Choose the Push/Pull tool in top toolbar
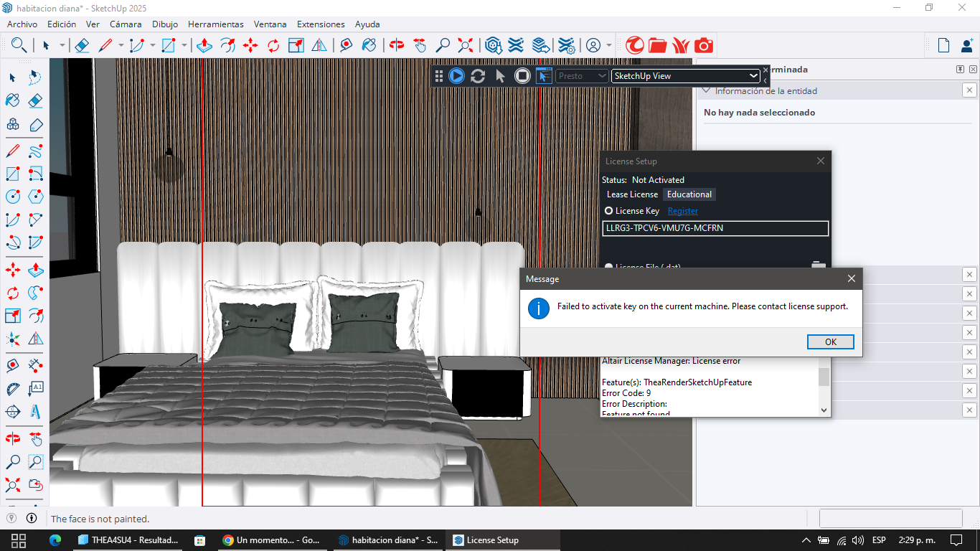 [x=204, y=45]
